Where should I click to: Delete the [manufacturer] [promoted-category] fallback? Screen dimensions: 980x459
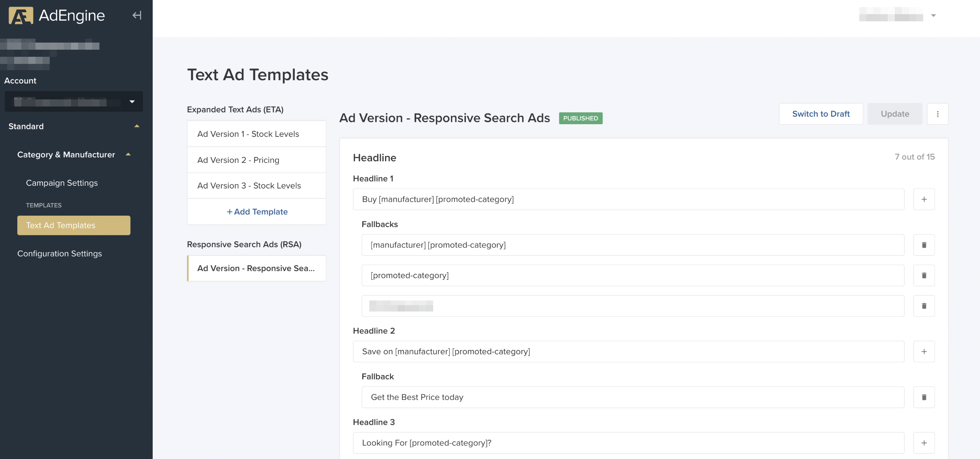pos(924,245)
